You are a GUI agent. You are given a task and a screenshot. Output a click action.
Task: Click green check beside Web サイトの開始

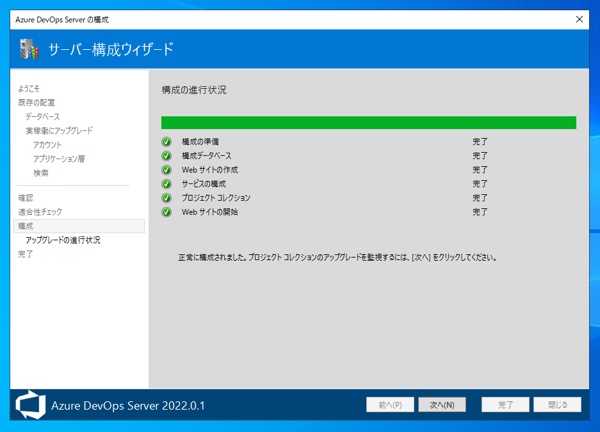coord(166,212)
